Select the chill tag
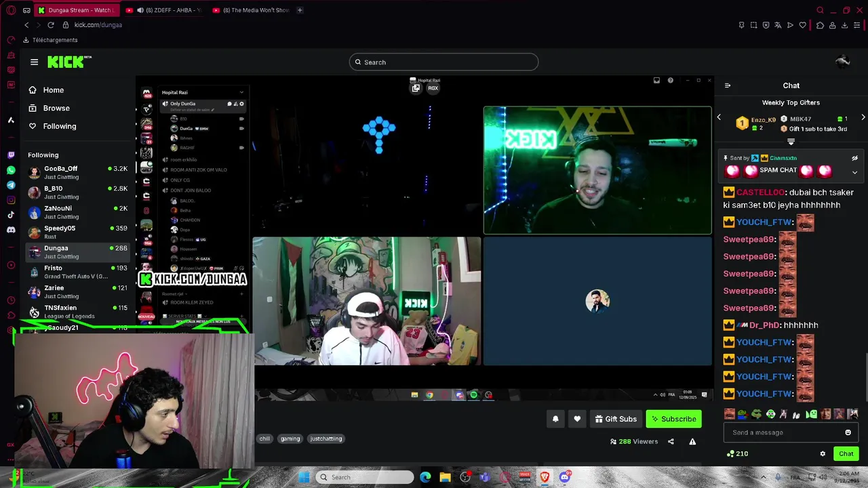 (x=264, y=439)
